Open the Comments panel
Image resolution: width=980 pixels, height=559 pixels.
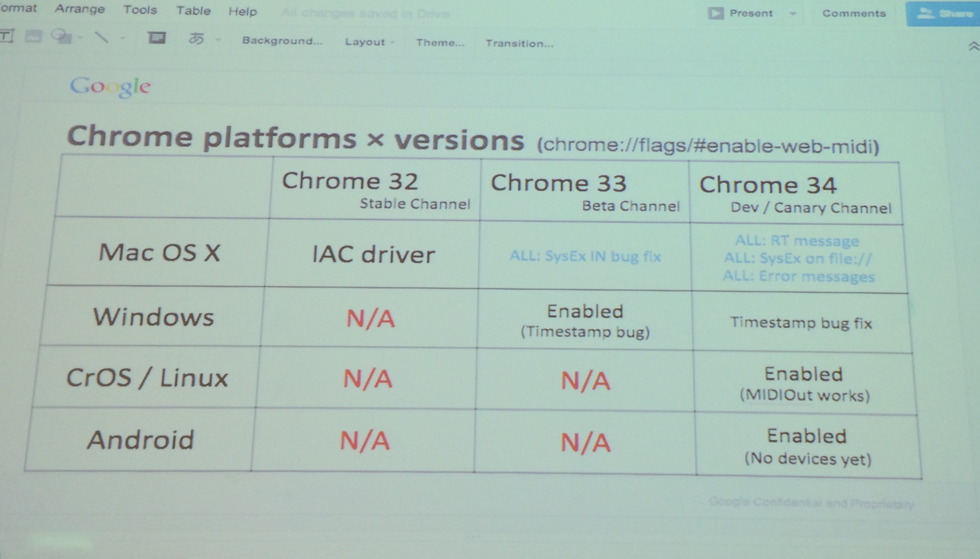(x=854, y=13)
